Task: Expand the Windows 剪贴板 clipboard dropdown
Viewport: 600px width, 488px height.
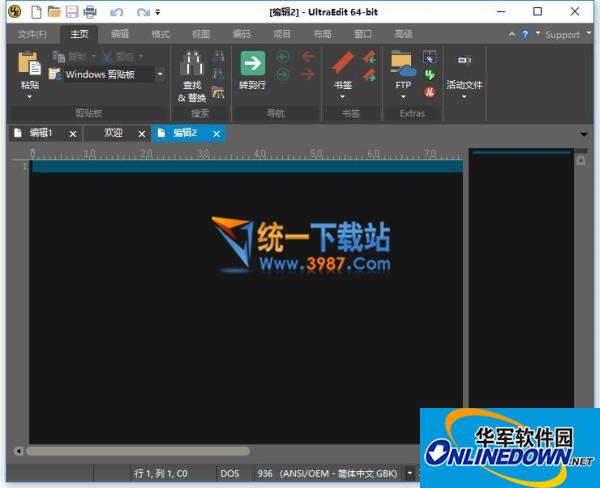Action: click(x=159, y=74)
